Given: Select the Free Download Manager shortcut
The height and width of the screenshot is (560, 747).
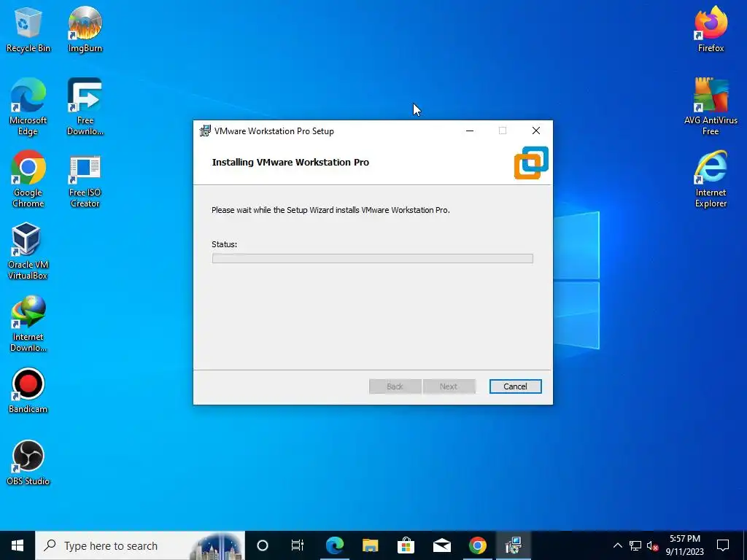Looking at the screenshot, I should (85, 106).
